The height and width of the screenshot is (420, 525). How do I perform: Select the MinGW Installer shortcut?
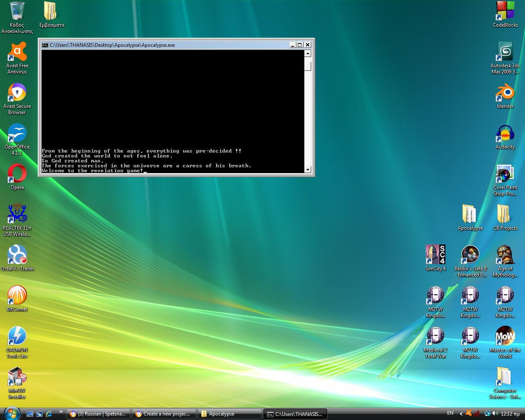[17, 383]
